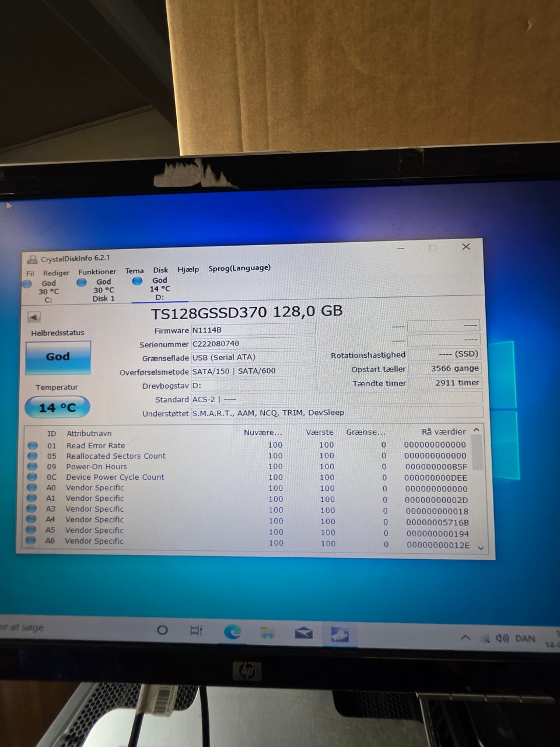560x747 pixels.
Task: Click the status dot of row A5
Action: [x=32, y=530]
